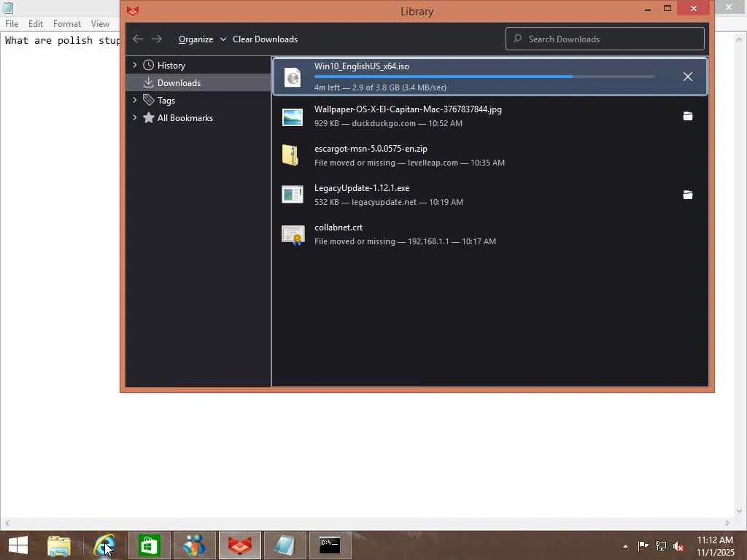Click Clear Downloads button
Image resolution: width=747 pixels, height=560 pixels.
[x=265, y=39]
